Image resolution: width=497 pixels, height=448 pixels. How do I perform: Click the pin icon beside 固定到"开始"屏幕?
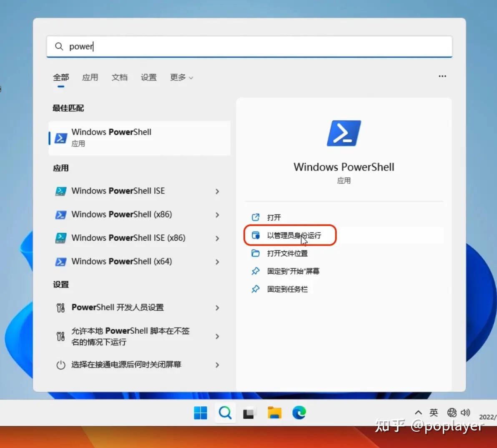click(256, 271)
